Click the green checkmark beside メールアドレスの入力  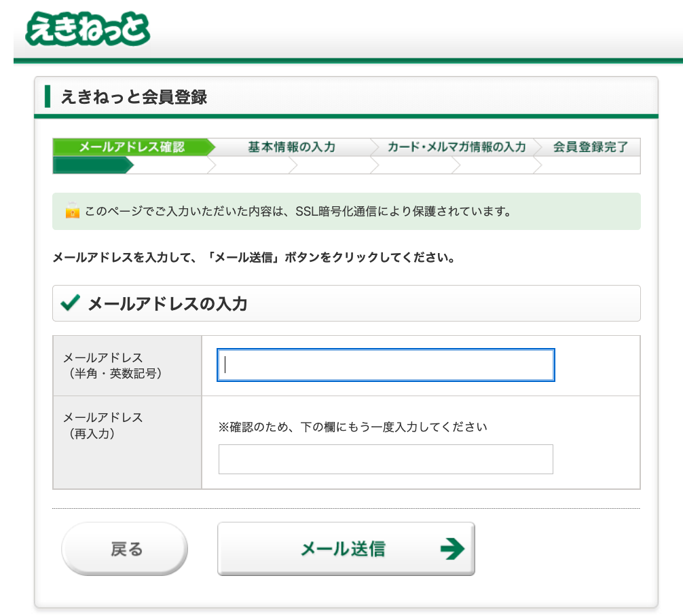[x=70, y=303]
